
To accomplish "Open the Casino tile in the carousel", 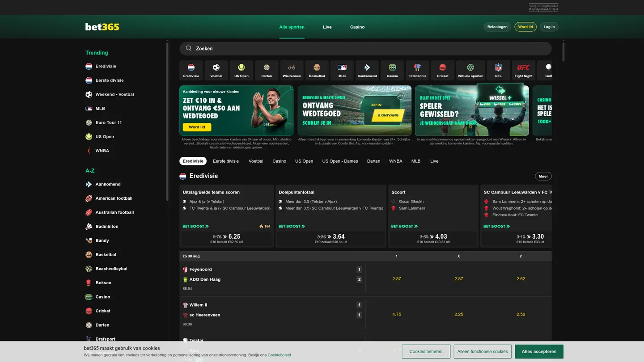I will pyautogui.click(x=392, y=71).
